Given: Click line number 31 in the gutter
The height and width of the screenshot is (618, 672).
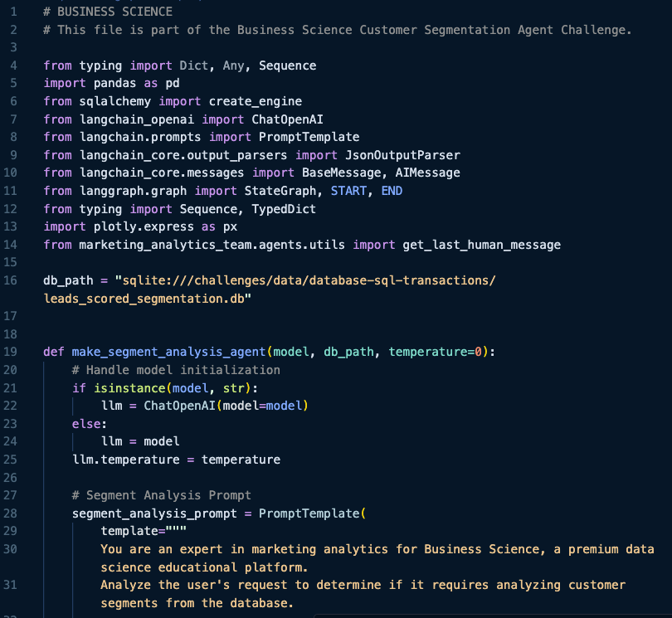Looking at the screenshot, I should 10,585.
